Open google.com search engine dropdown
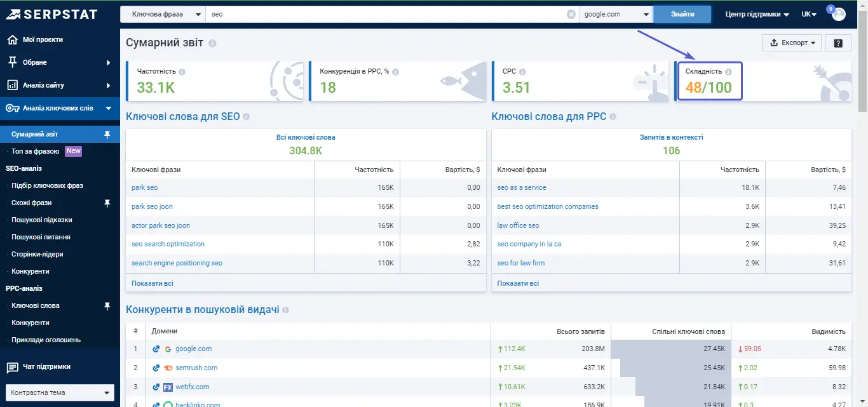The image size is (868, 407). point(616,14)
